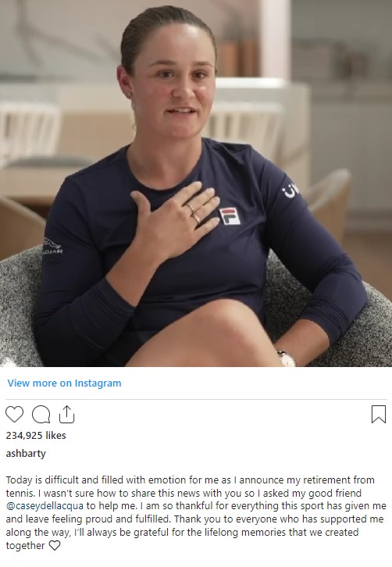Open comments via the speech bubble icon
392x567 pixels.
pyautogui.click(x=41, y=415)
